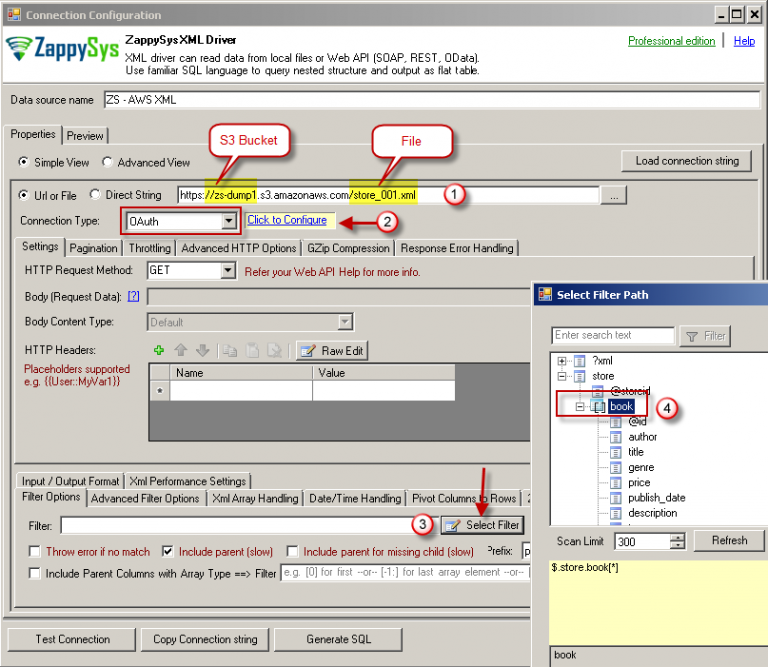
Task: Open the HTTP Request Method dropdown
Action: pos(228,270)
